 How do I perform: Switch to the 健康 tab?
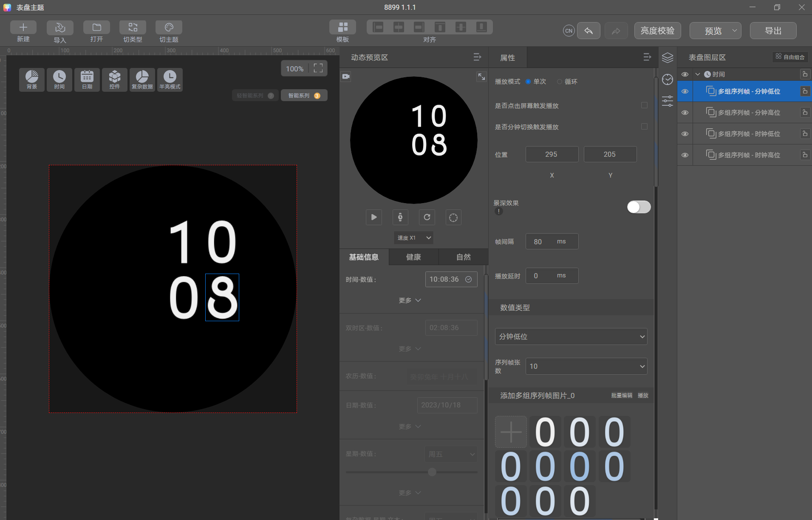coord(413,257)
